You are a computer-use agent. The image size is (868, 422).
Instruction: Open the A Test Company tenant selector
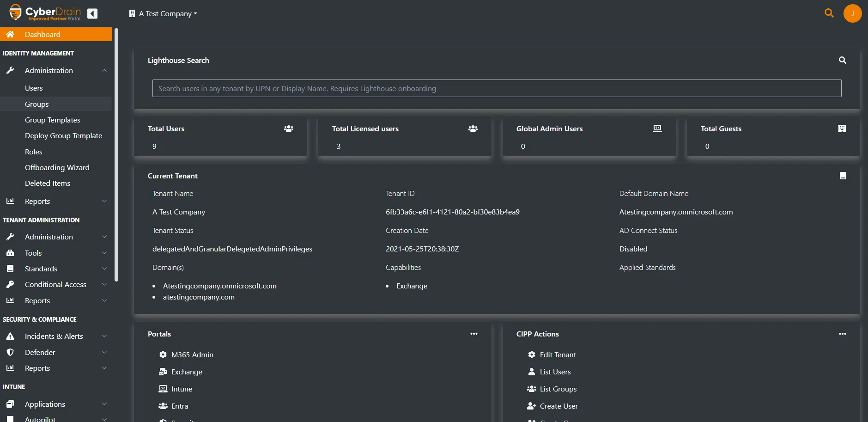[163, 14]
